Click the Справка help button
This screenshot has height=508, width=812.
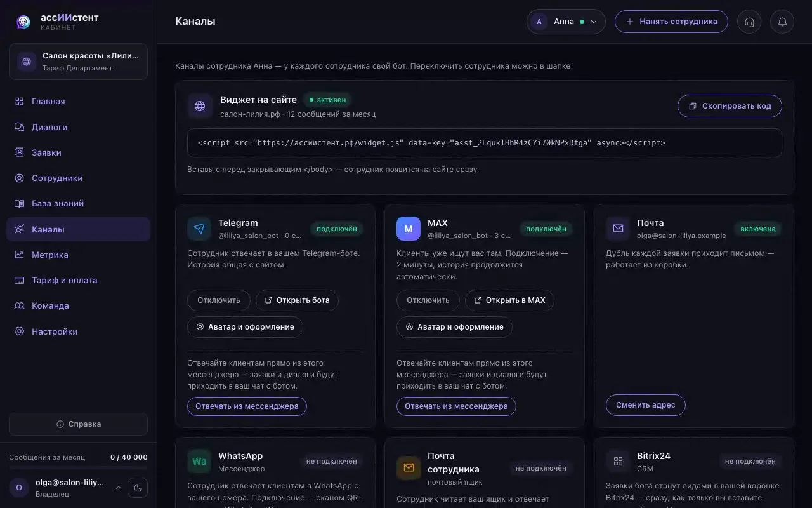click(x=78, y=424)
